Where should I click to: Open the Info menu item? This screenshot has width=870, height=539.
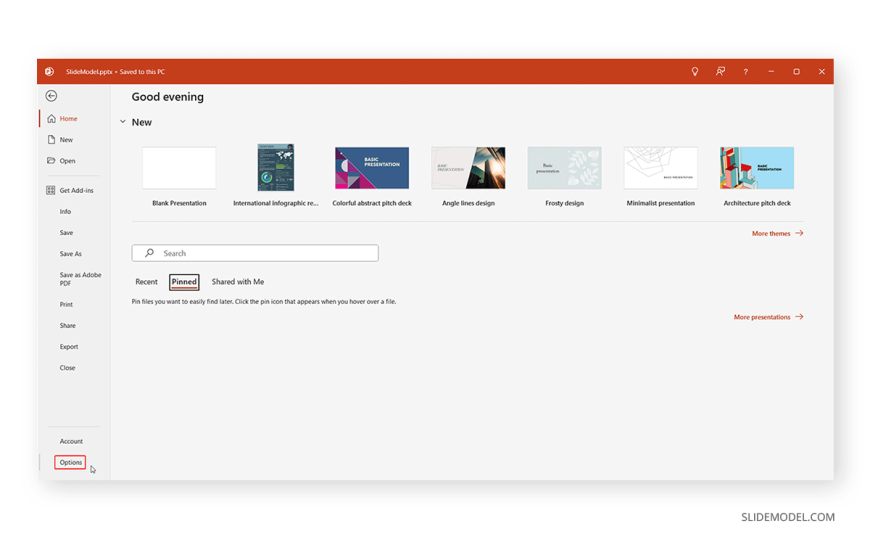pos(65,211)
